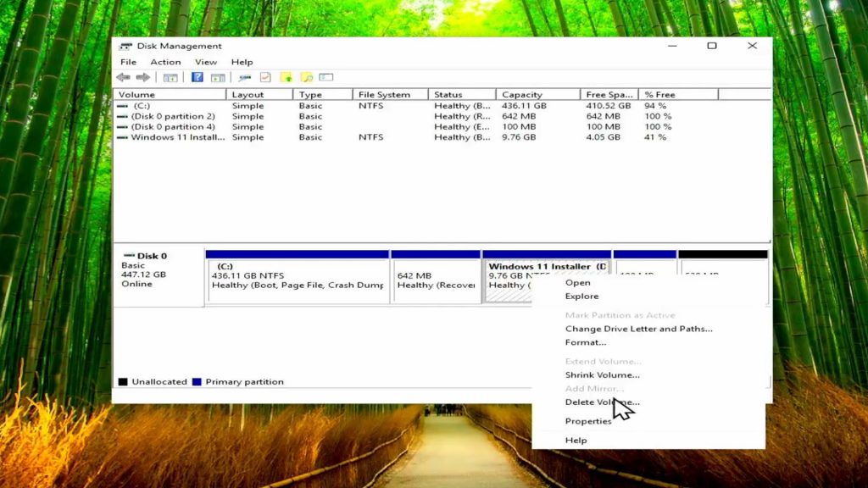Click the Primary partition legend swatch
Image resolution: width=868 pixels, height=488 pixels.
coord(198,381)
